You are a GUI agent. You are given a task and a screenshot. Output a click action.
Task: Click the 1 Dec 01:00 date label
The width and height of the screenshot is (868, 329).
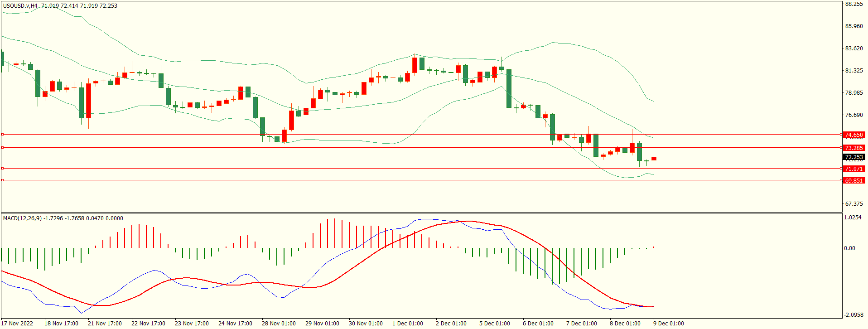(x=407, y=324)
